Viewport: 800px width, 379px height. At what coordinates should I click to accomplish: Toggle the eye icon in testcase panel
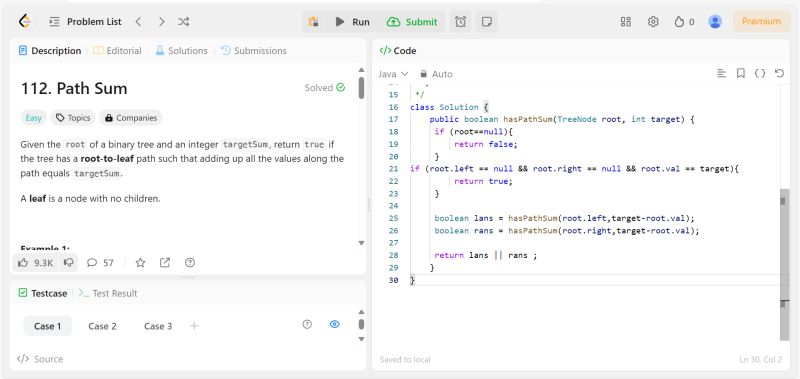pos(335,324)
